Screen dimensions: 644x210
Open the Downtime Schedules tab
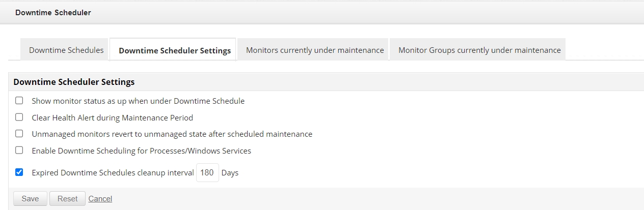pyautogui.click(x=66, y=50)
